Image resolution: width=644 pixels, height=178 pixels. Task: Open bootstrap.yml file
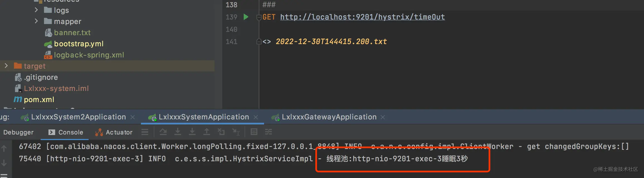coord(74,44)
